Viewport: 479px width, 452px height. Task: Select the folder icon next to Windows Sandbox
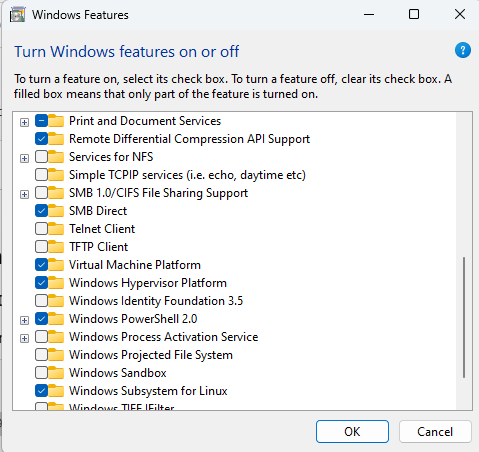[56, 373]
